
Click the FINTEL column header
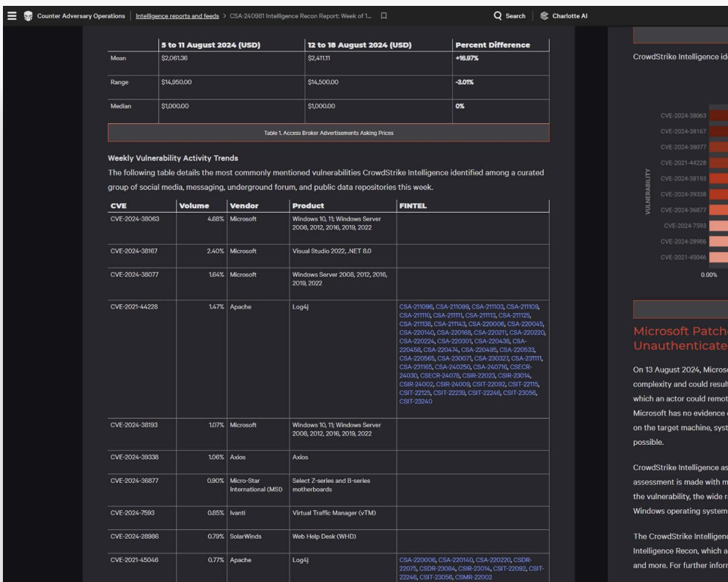click(x=413, y=206)
